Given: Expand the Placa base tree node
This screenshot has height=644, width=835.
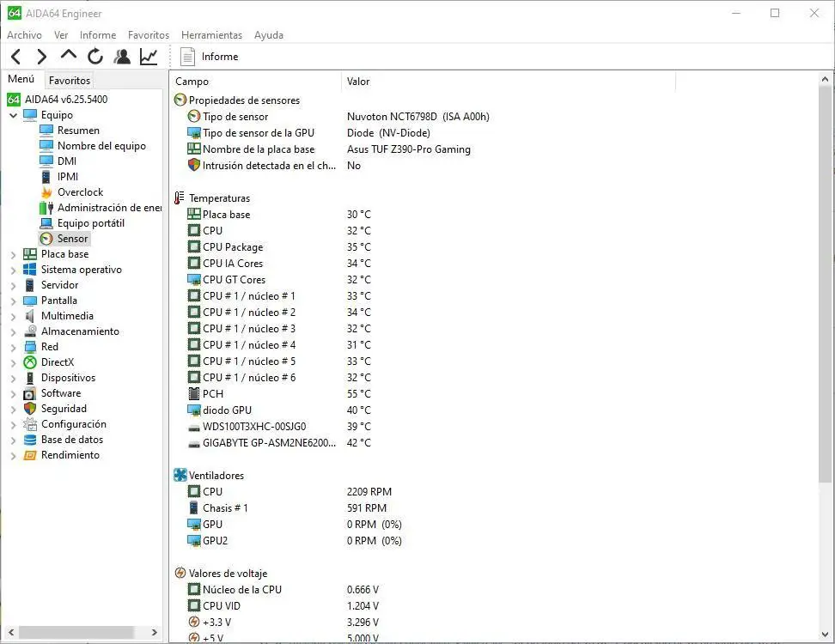Looking at the screenshot, I should [13, 255].
